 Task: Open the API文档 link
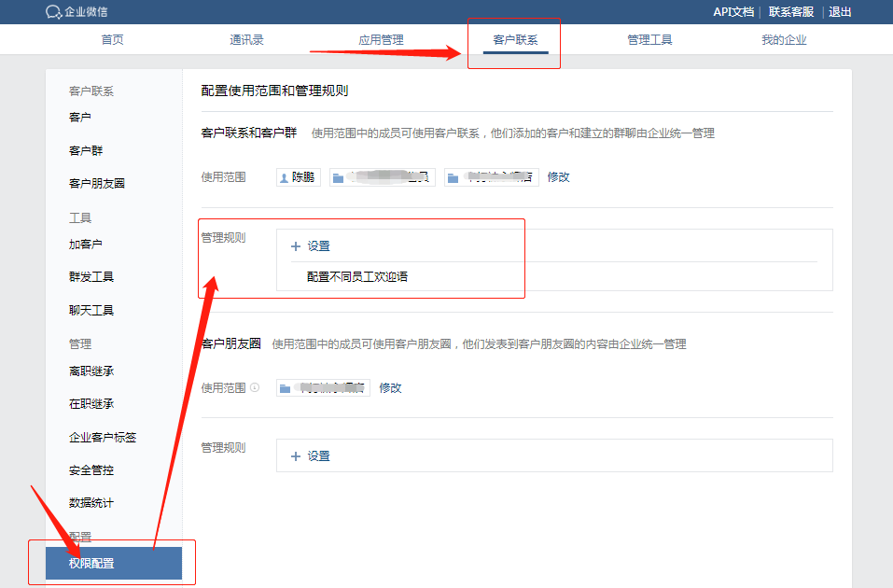point(733,12)
